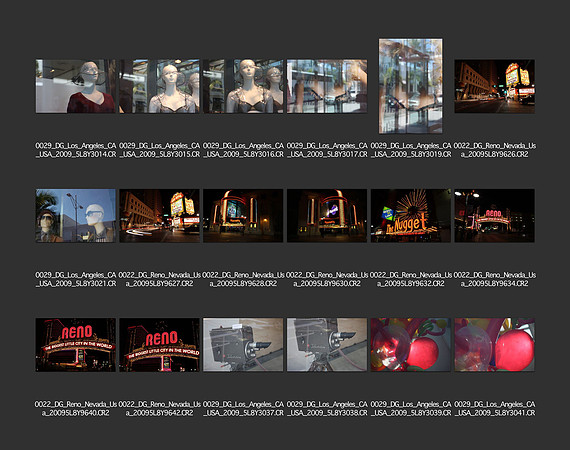Click filename ending 5L8Y9632.CR2

pos(411,279)
